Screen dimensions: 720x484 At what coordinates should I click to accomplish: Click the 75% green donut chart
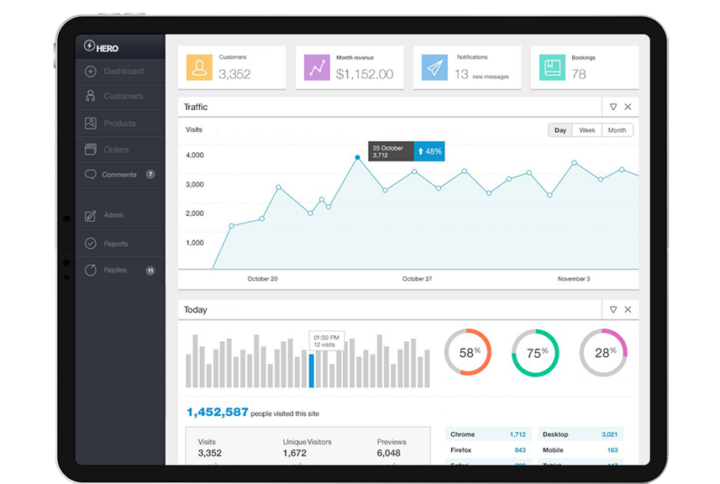(535, 353)
